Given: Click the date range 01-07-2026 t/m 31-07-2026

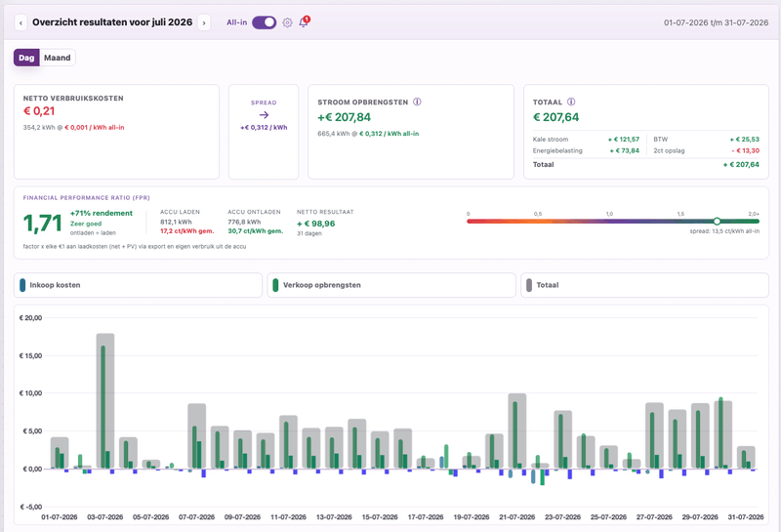Looking at the screenshot, I should 716,22.
